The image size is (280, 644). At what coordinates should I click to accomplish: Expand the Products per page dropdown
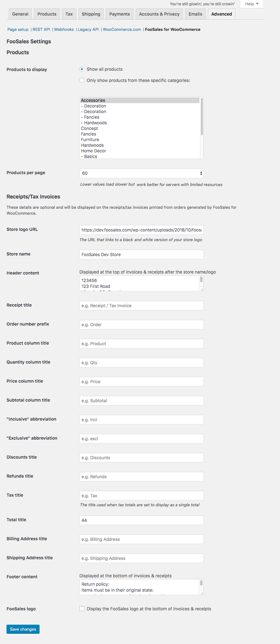[141, 173]
